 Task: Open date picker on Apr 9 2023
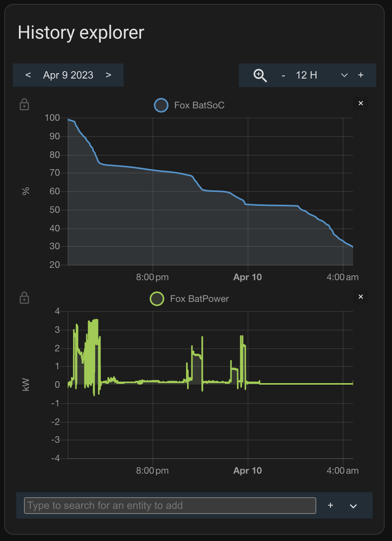coord(68,75)
